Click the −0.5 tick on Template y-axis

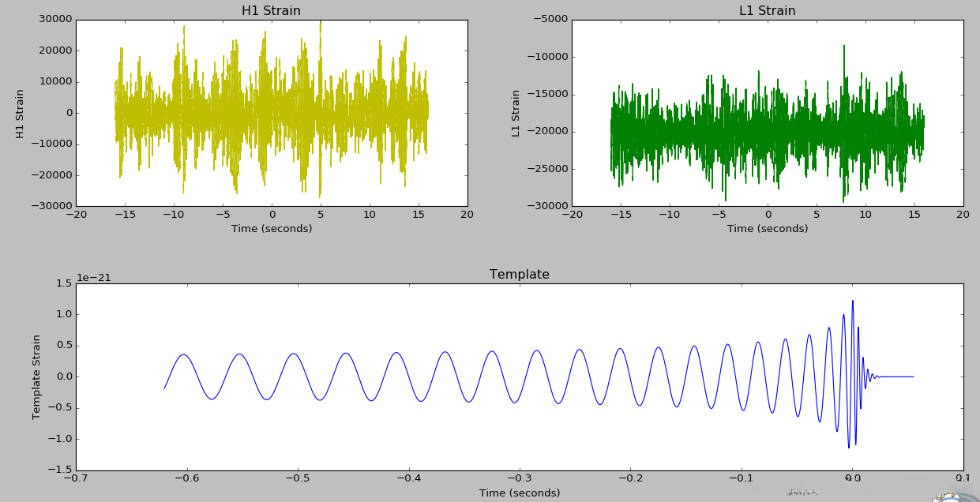coord(60,408)
